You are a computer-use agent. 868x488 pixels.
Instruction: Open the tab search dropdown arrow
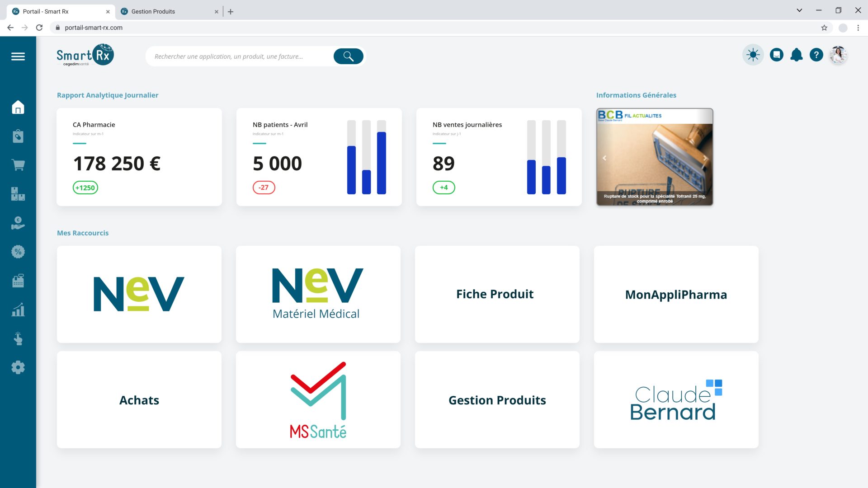tap(799, 10)
